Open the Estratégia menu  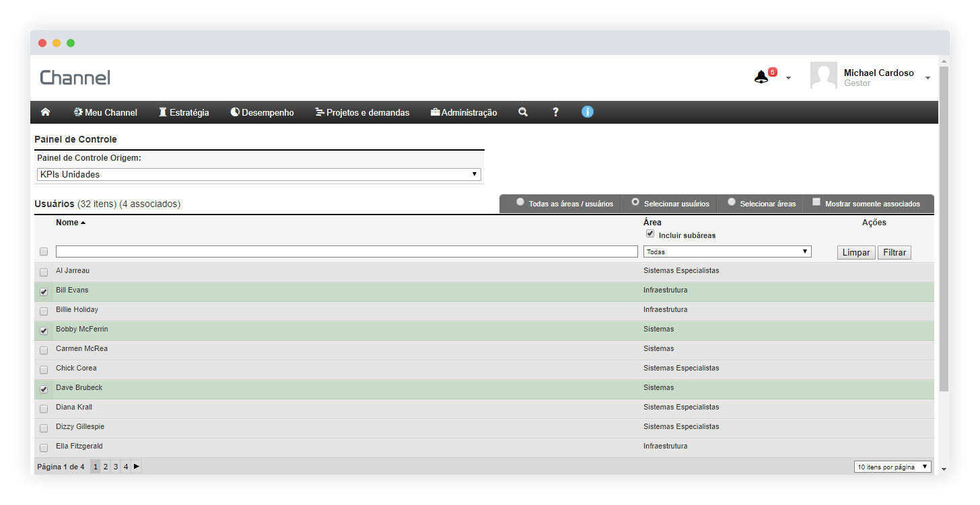[x=184, y=112]
